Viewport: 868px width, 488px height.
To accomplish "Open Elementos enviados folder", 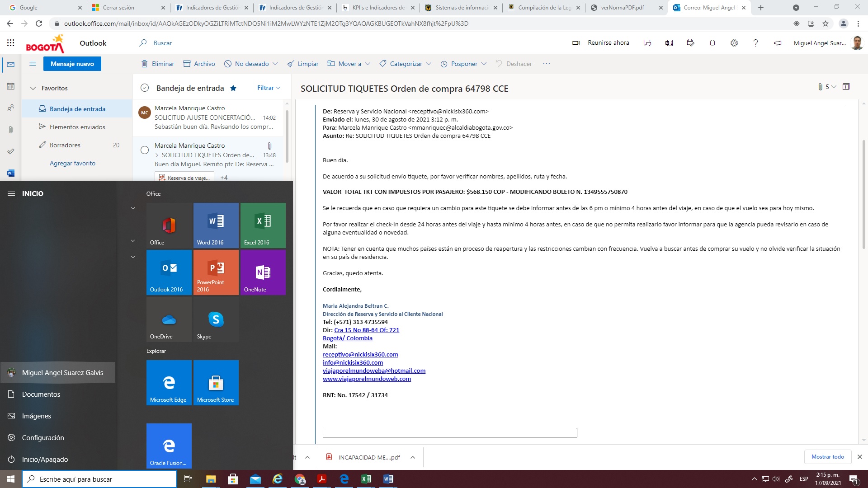I will 77,127.
